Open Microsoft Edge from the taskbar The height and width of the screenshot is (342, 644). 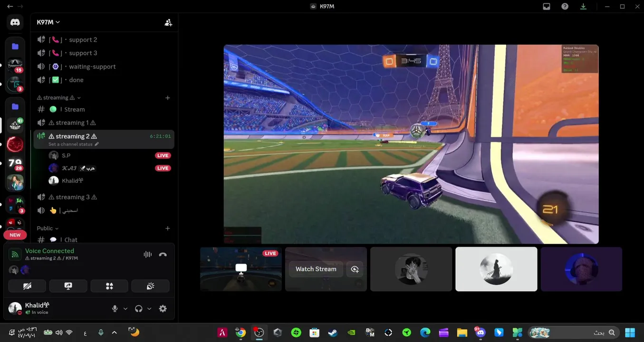click(425, 332)
